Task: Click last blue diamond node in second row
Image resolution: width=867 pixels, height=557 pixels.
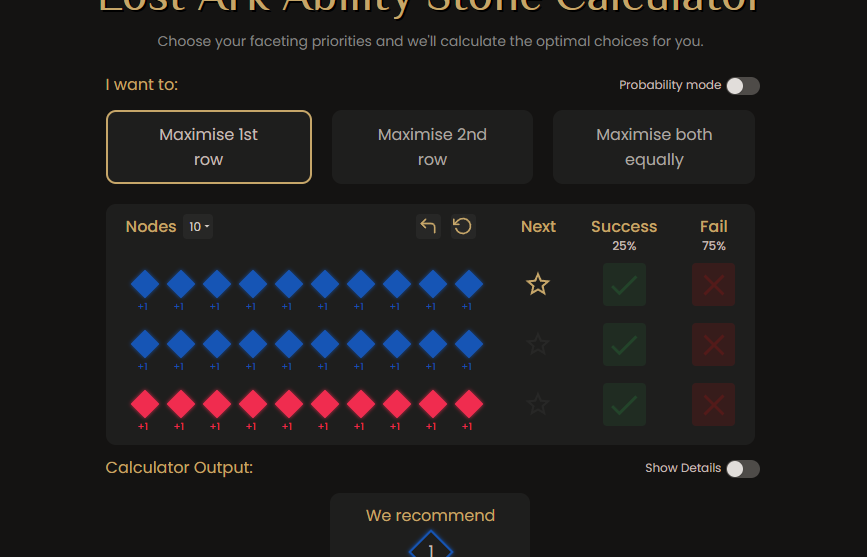Action: pos(469,344)
